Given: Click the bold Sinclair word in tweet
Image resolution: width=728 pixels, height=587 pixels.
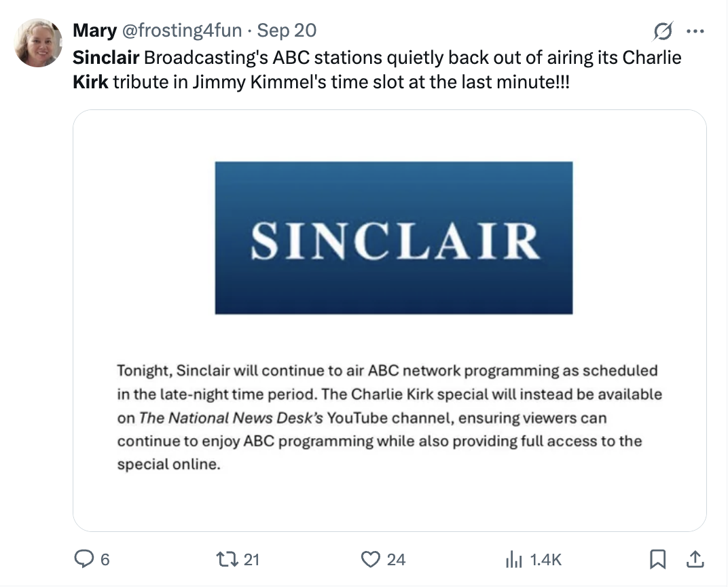Looking at the screenshot, I should point(105,57).
